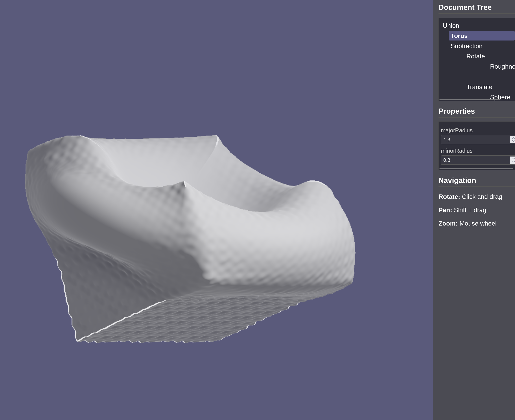Click the Document Tree heading

click(x=465, y=7)
